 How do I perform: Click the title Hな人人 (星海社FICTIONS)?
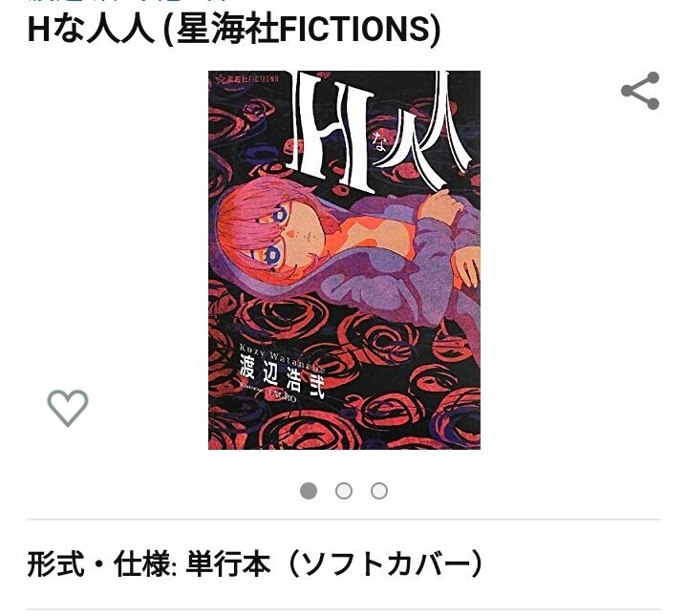tap(234, 30)
